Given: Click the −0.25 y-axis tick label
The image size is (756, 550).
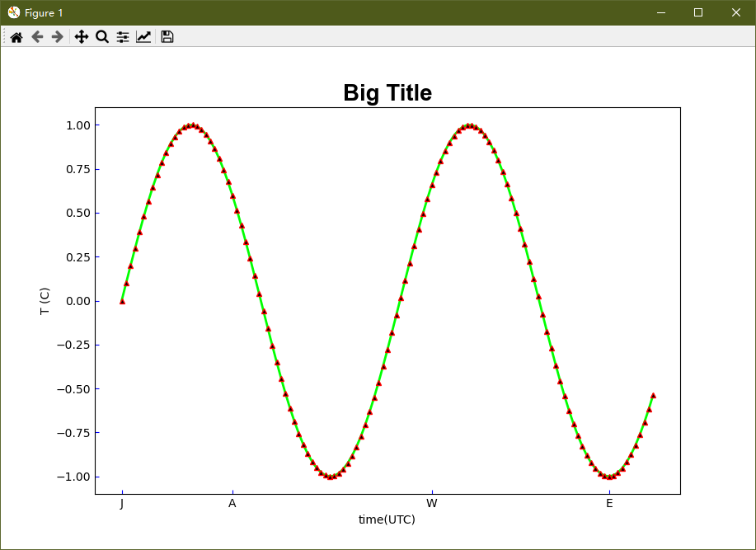Looking at the screenshot, I should [73, 346].
